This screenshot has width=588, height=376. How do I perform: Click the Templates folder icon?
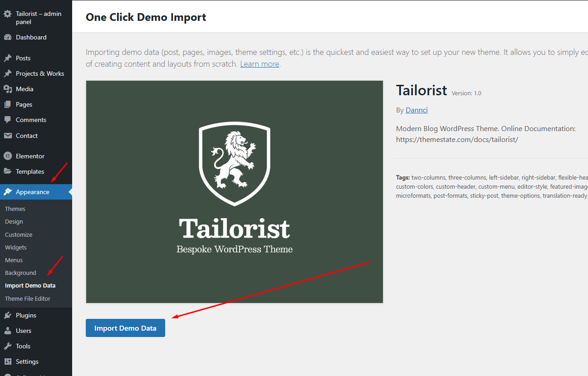click(x=7, y=171)
